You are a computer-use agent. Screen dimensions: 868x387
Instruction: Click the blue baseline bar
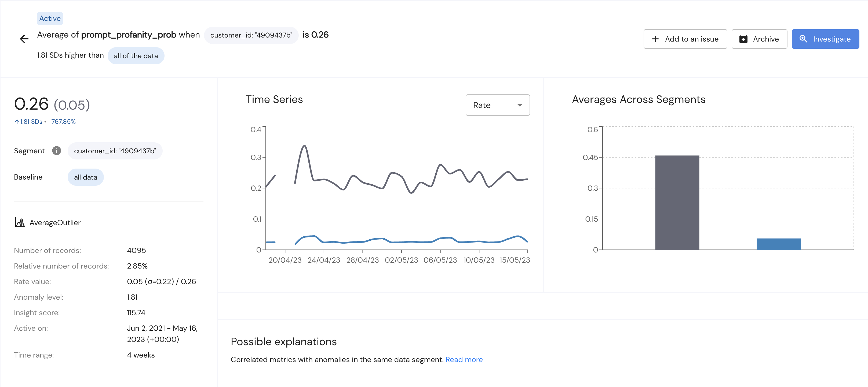point(778,244)
